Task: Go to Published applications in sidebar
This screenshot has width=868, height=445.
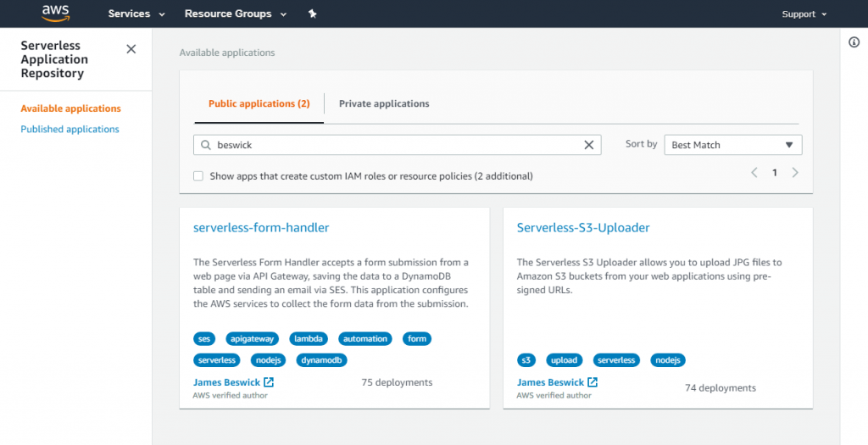Action: (70, 129)
